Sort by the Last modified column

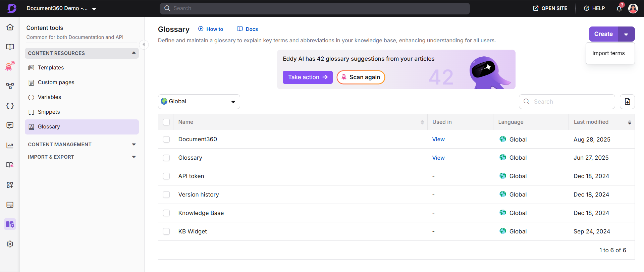pyautogui.click(x=630, y=122)
